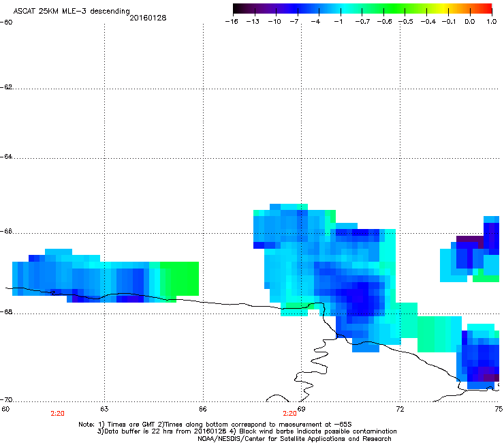Image resolution: width=504 pixels, height=443 pixels.
Task: Click the NOAA/NESDIS credit line
Action: 294,439
